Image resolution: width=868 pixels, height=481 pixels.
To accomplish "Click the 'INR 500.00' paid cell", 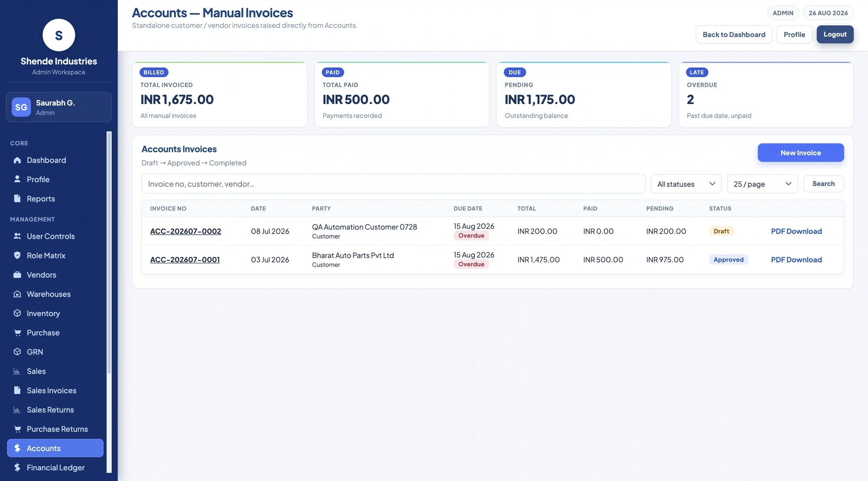I will pos(603,259).
